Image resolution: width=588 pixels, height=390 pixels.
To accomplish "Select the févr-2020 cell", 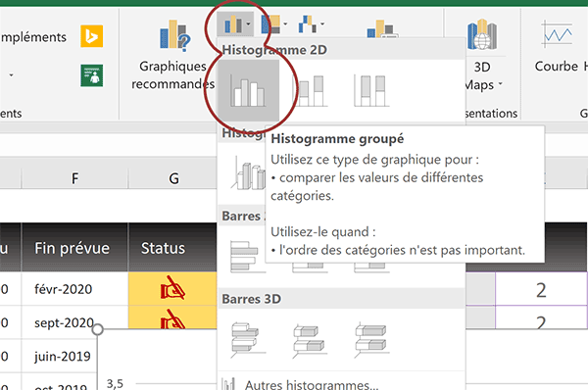I will point(75,289).
